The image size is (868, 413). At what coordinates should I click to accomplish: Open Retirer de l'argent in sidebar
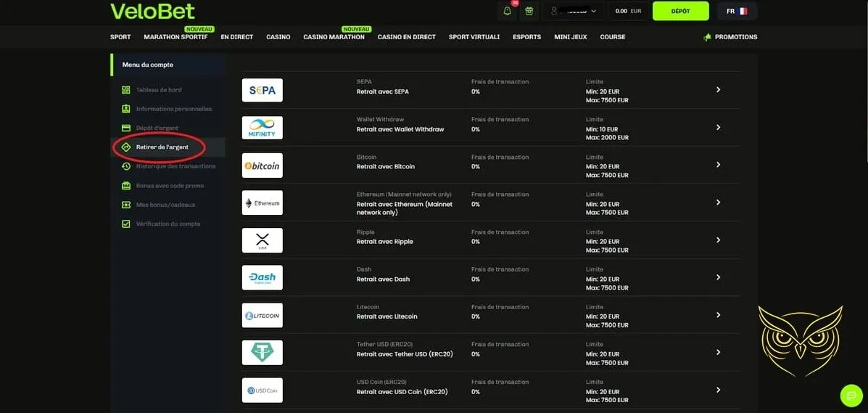tap(162, 147)
